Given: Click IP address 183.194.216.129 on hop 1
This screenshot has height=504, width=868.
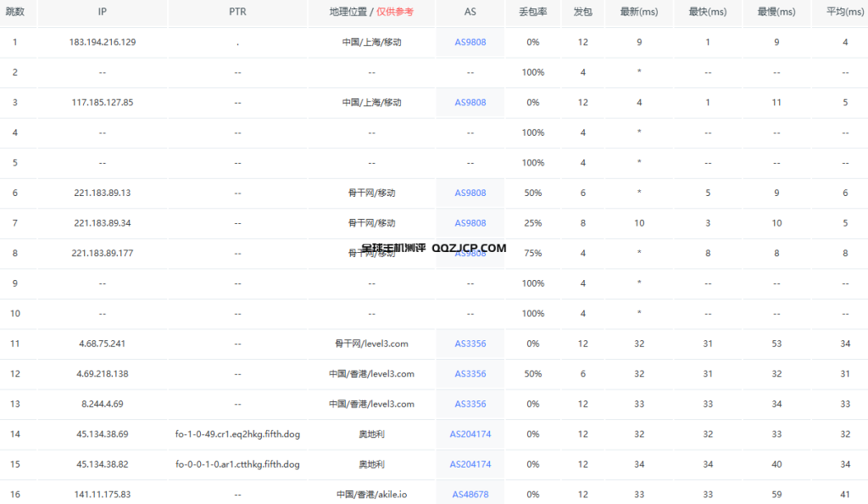Looking at the screenshot, I should 102,42.
